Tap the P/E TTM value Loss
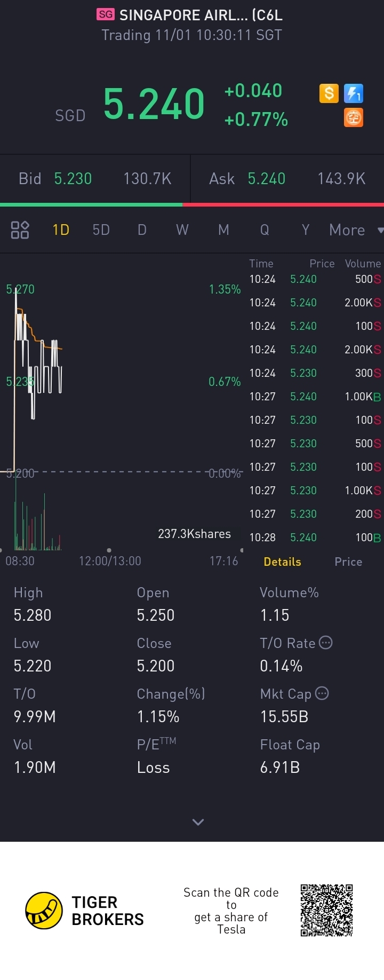The width and height of the screenshot is (384, 980). click(154, 768)
